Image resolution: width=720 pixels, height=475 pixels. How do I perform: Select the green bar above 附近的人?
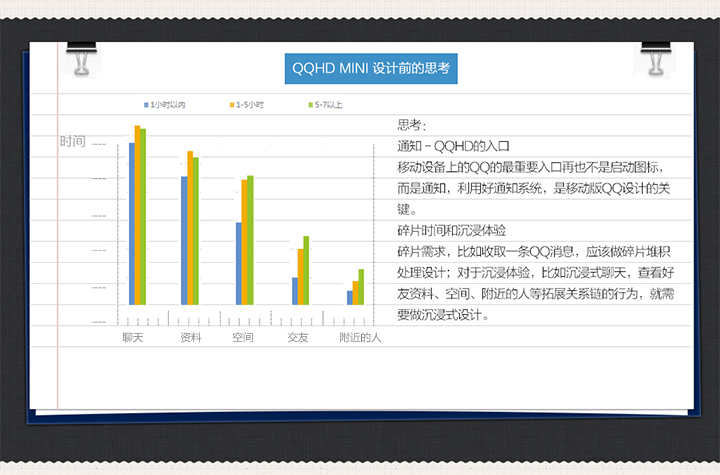(361, 287)
